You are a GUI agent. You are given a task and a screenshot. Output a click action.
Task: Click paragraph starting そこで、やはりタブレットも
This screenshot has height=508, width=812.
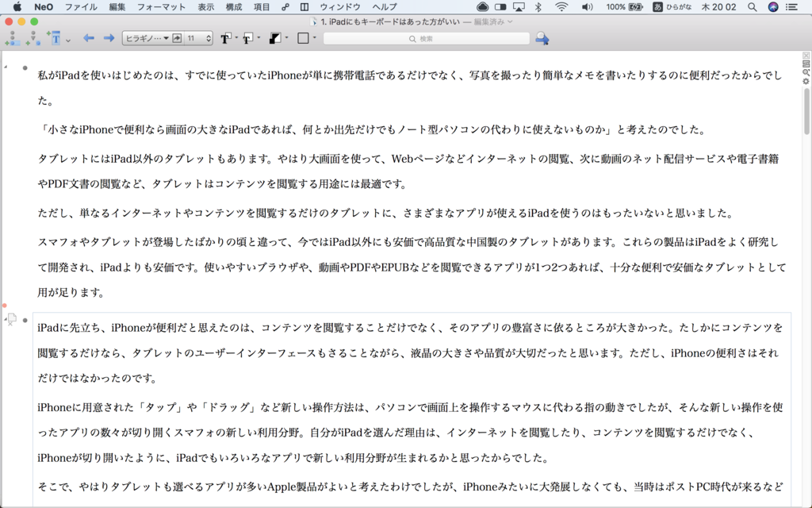point(410,487)
